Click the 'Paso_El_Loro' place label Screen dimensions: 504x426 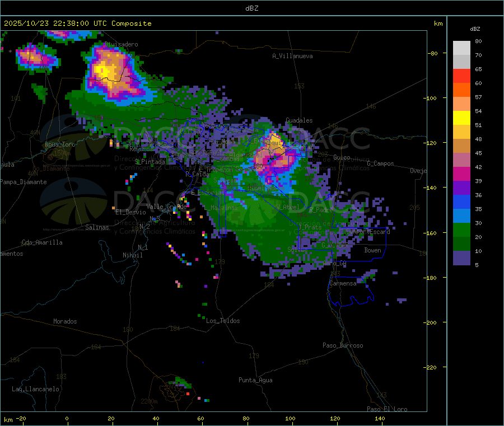click(387, 409)
